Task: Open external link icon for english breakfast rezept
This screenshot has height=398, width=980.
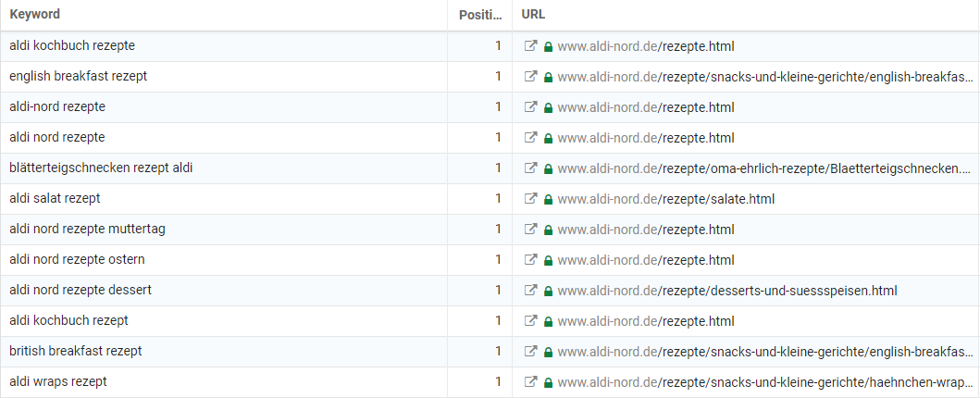Action: click(530, 76)
